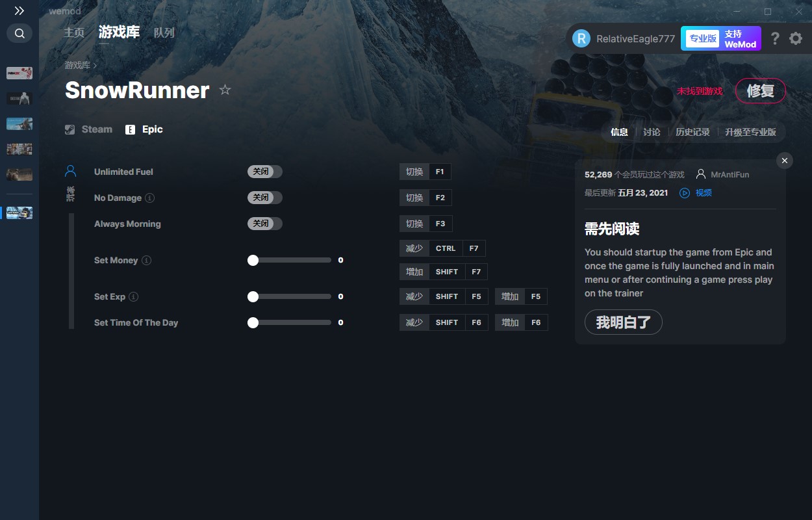Screen dimensions: 812x520
Task: Click the RelativeEagle777 user avatar
Action: 581,38
